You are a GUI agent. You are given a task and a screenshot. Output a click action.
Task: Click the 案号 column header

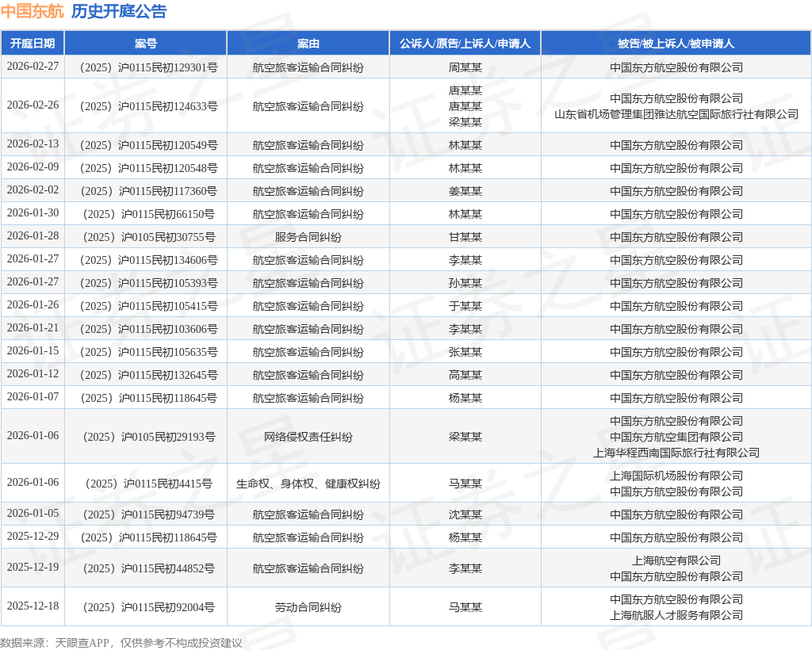click(146, 44)
